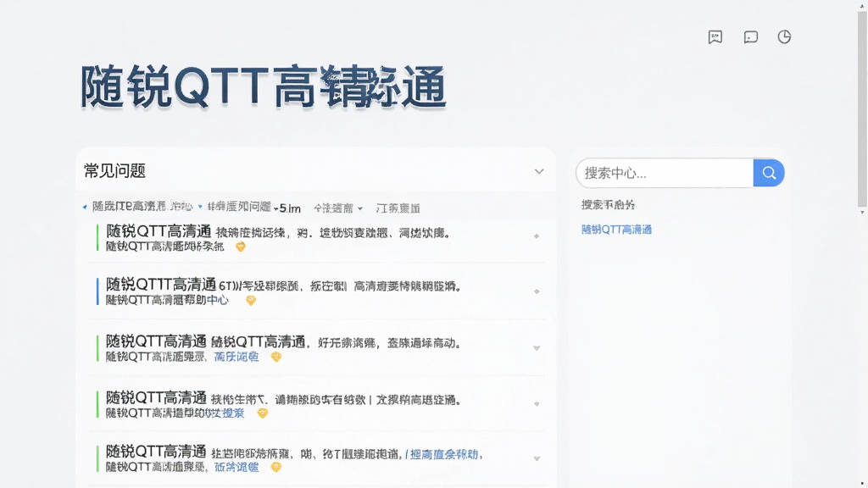Viewport: 868px width, 488px height.
Task: Open the blue subtitle link in the third row
Action: pyautogui.click(x=236, y=357)
